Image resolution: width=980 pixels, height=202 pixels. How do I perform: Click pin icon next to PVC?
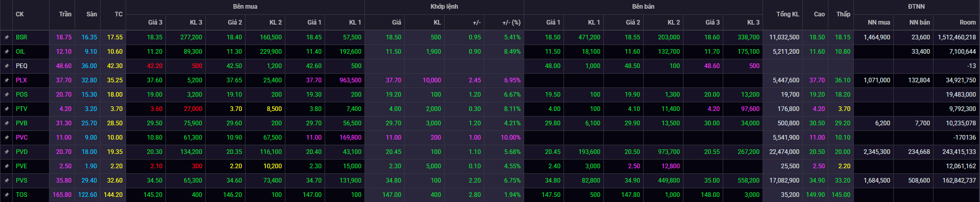[7, 138]
